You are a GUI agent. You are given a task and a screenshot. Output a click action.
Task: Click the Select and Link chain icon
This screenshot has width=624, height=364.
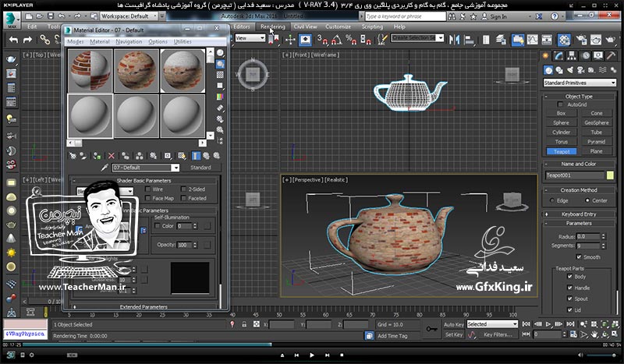[44, 40]
